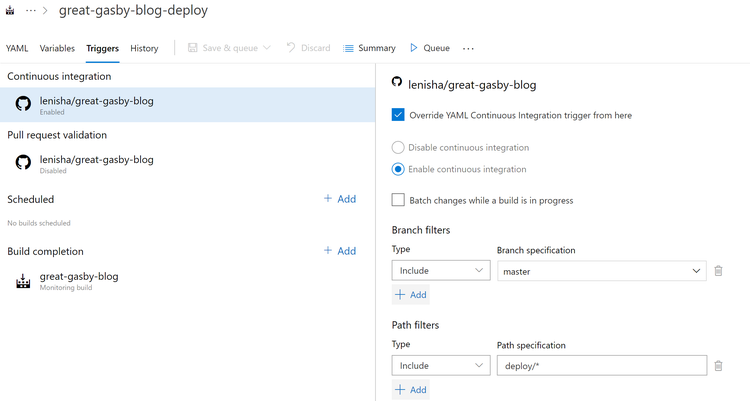The width and height of the screenshot is (750, 401).
Task: Click the pipeline icon in the breadcrumb
Action: pyautogui.click(x=10, y=10)
